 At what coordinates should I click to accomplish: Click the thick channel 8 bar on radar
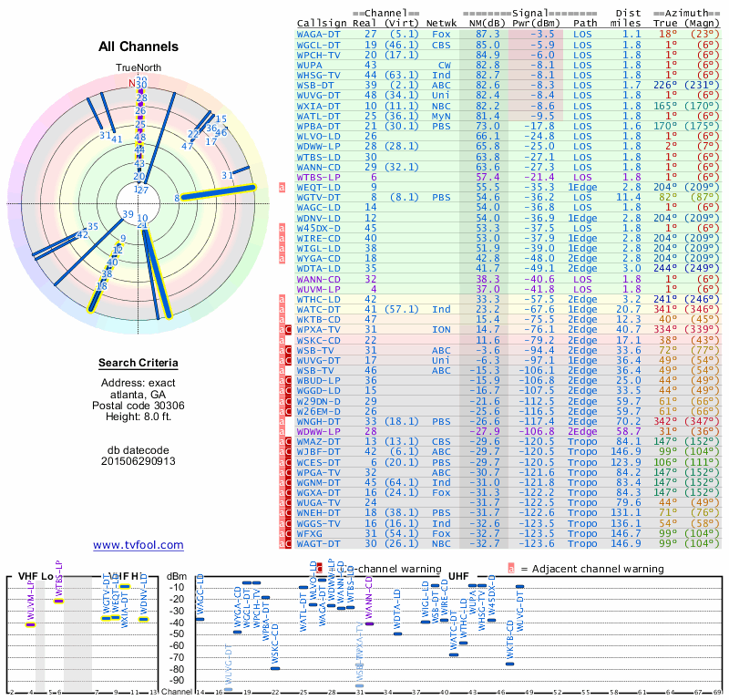[219, 192]
